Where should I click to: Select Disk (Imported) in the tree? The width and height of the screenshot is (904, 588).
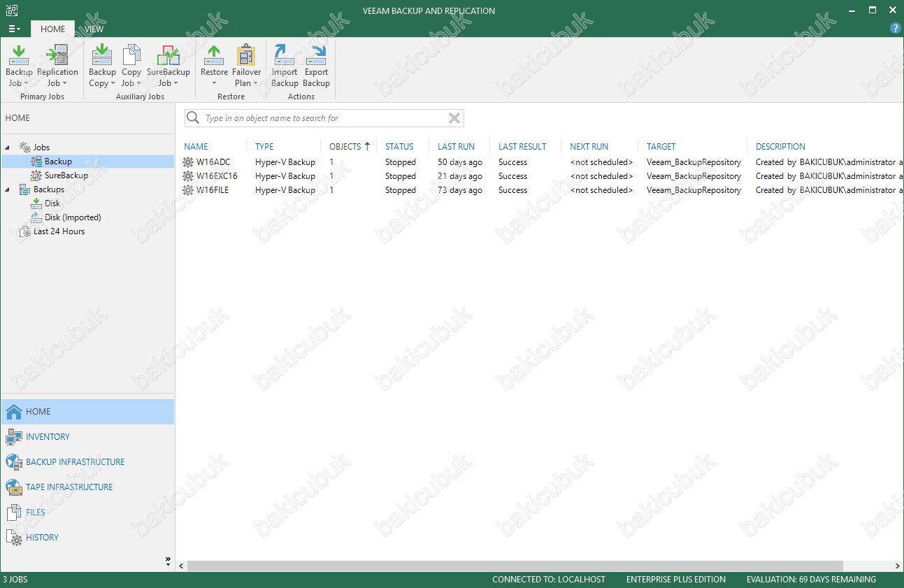coord(73,217)
